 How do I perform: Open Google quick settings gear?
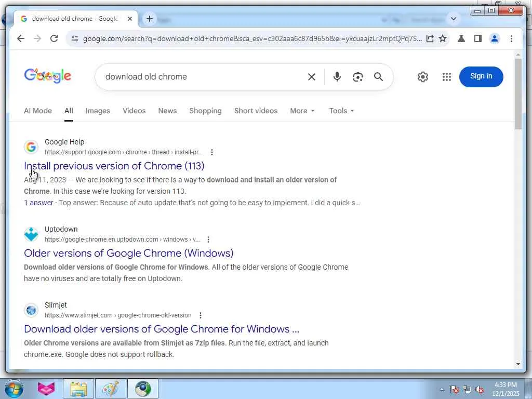(423, 77)
